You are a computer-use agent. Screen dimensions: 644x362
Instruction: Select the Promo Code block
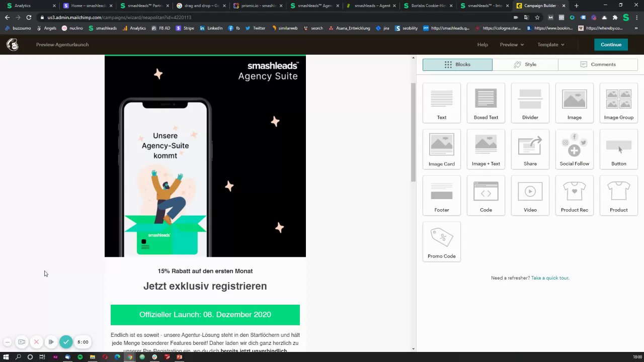pyautogui.click(x=442, y=242)
